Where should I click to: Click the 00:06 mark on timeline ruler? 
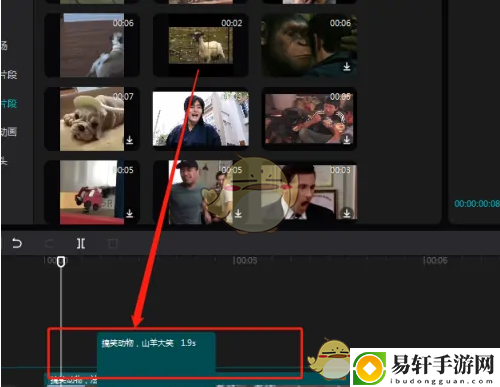tap(435, 260)
